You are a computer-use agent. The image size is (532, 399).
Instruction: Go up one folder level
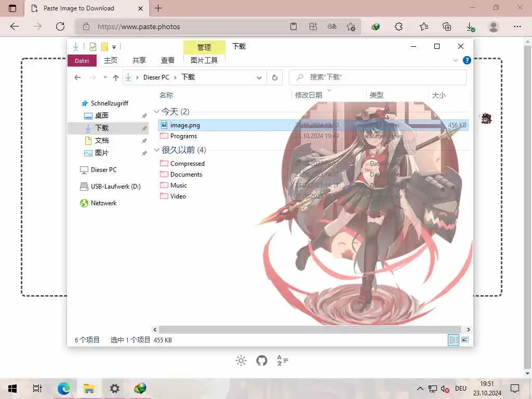tap(116, 78)
